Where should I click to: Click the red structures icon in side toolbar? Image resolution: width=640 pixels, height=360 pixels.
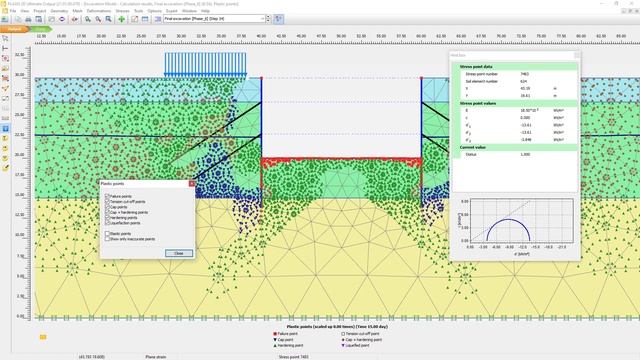coord(5,78)
